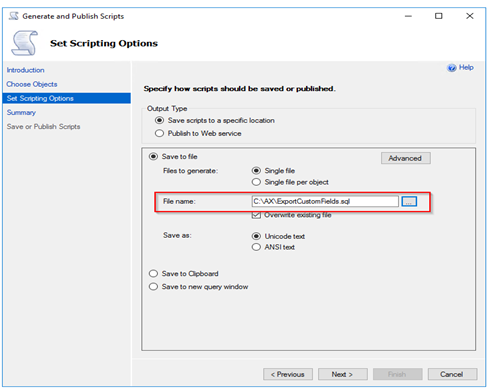Toggle Overwrite existing file checkbox
Viewport: 497px width, 392px height.
point(256,215)
